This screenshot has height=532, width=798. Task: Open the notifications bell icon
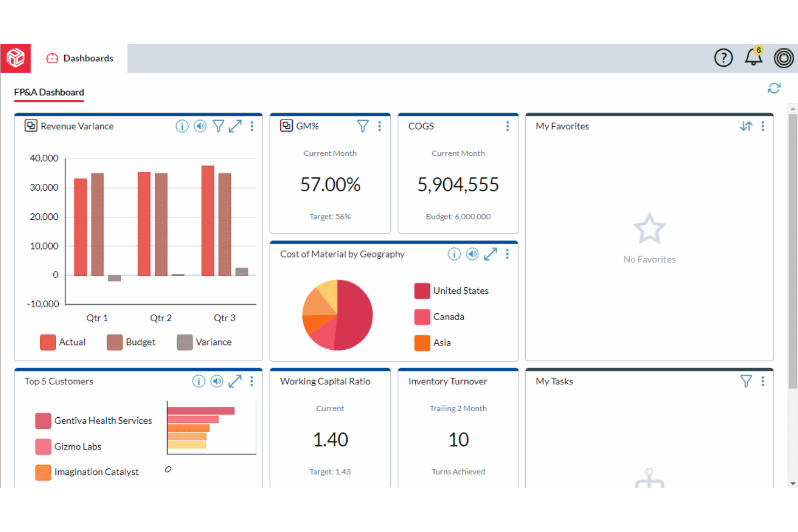(753, 57)
